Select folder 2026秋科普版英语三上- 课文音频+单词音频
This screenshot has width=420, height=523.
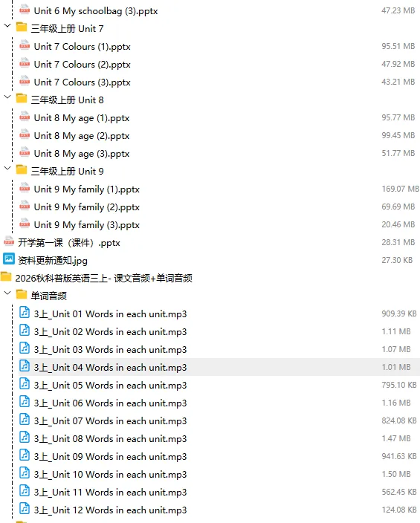click(x=104, y=278)
